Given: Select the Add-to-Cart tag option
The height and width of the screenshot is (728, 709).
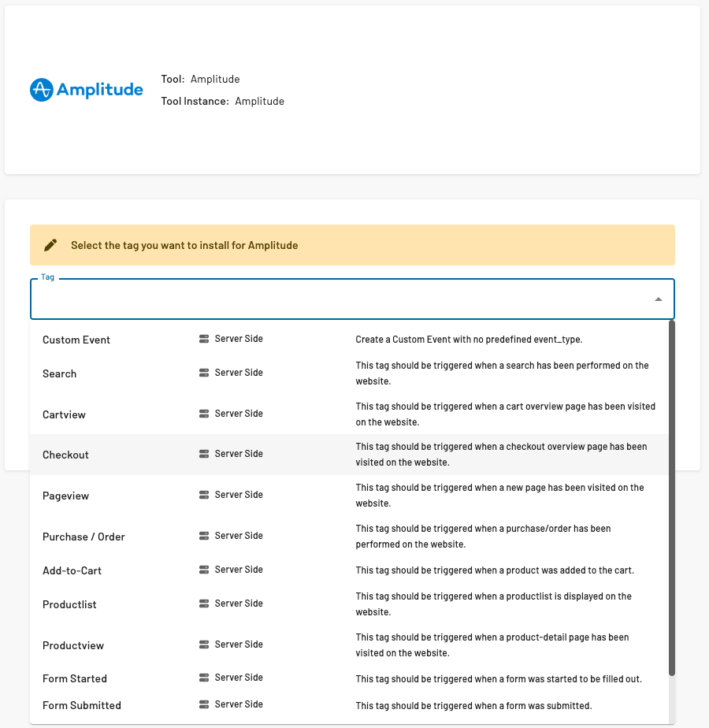Looking at the screenshot, I should [x=72, y=570].
